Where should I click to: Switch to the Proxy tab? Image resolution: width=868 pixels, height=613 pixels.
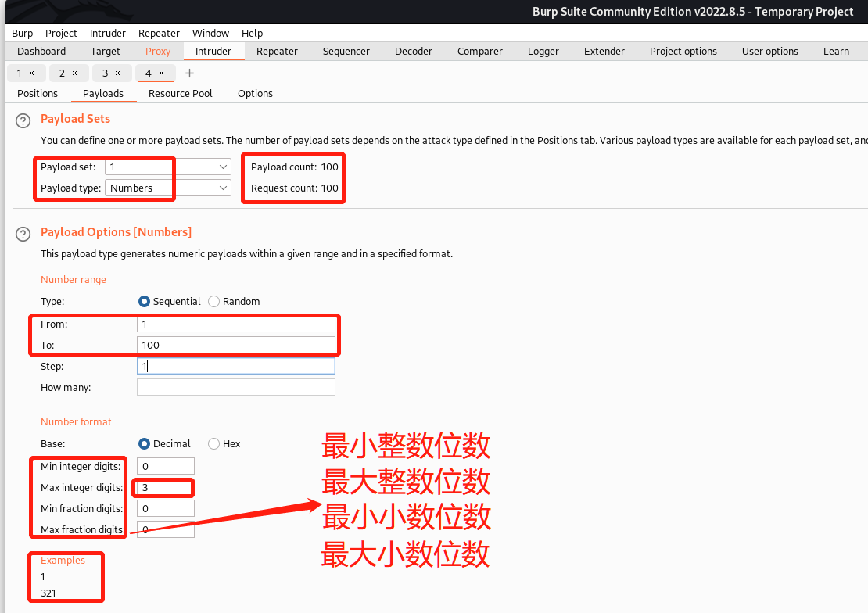click(158, 52)
